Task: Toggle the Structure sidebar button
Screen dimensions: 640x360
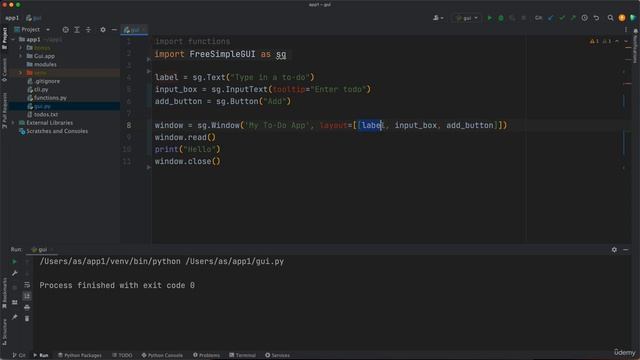Action: pos(4,331)
